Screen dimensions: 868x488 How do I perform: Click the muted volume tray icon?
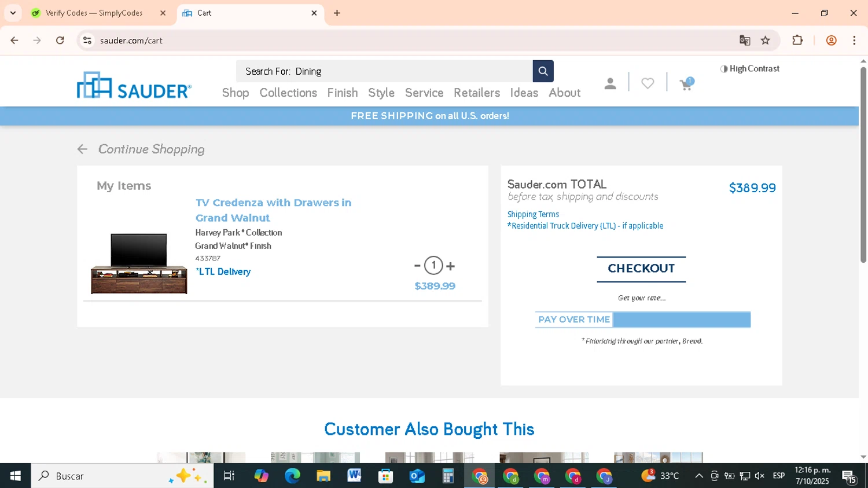pos(760,476)
